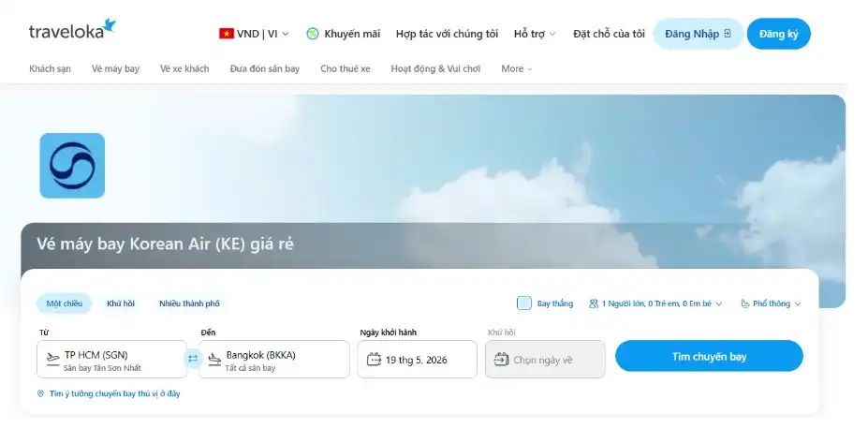Click the Vietnam flag icon
Viewport: 868px width, 429px height.
coord(227,34)
